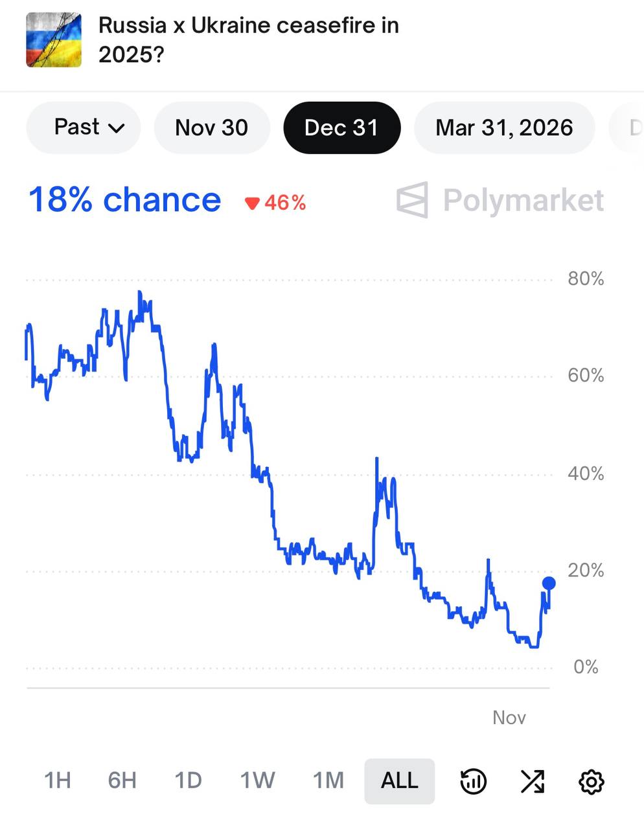Screen dimensions: 644x829
Task: Select the 1M timeframe
Action: tap(328, 781)
